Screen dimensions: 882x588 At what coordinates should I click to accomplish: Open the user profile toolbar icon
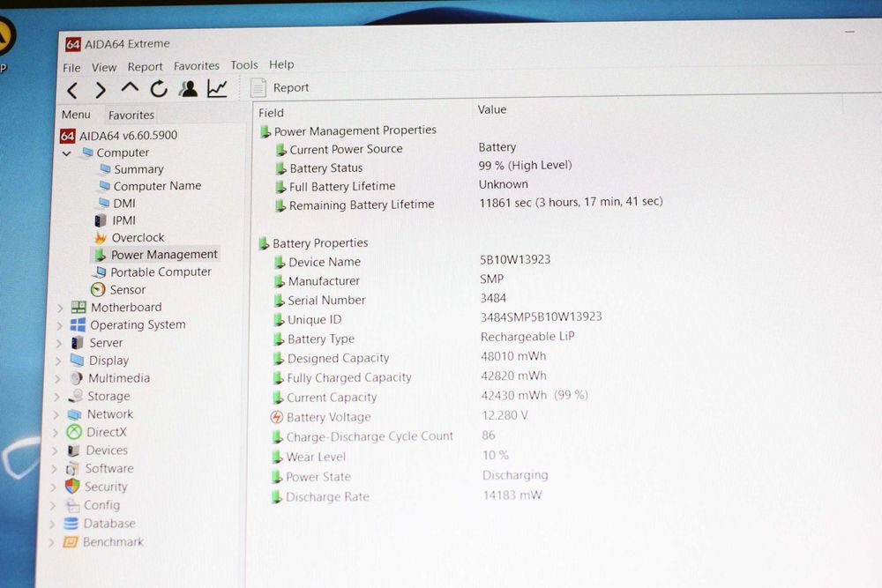coord(188,89)
